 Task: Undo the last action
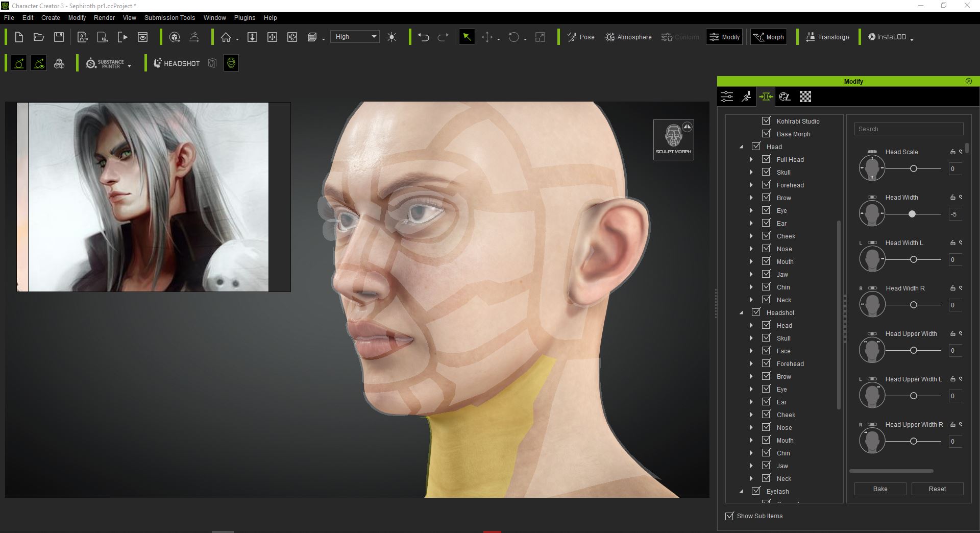tap(424, 37)
